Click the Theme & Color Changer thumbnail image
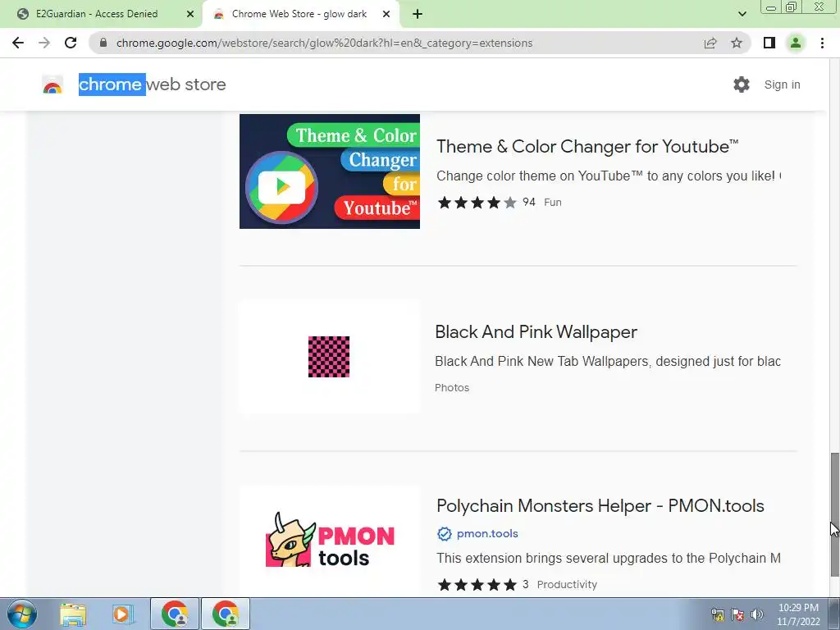Viewport: 840px width, 630px height. tap(330, 171)
